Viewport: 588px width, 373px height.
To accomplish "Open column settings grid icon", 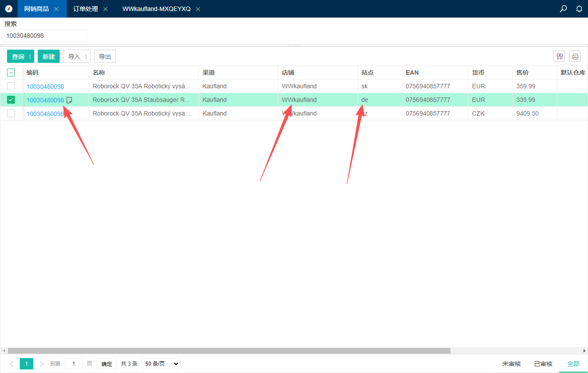I will (x=559, y=56).
